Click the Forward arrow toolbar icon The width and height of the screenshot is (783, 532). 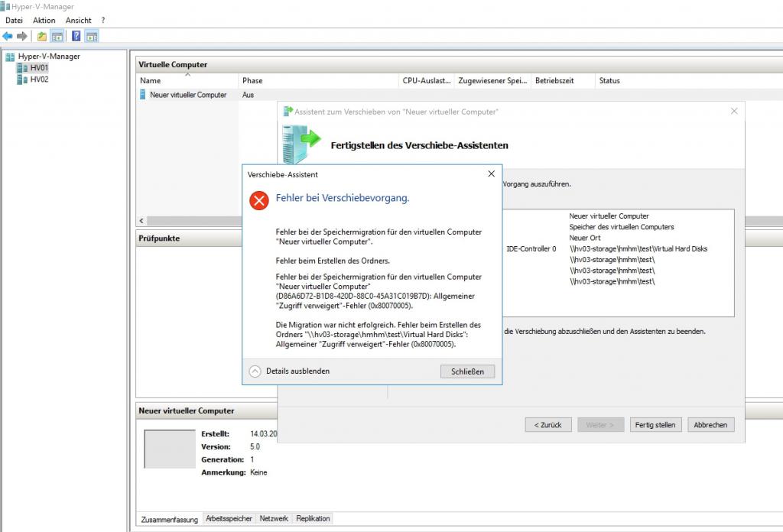coord(22,37)
